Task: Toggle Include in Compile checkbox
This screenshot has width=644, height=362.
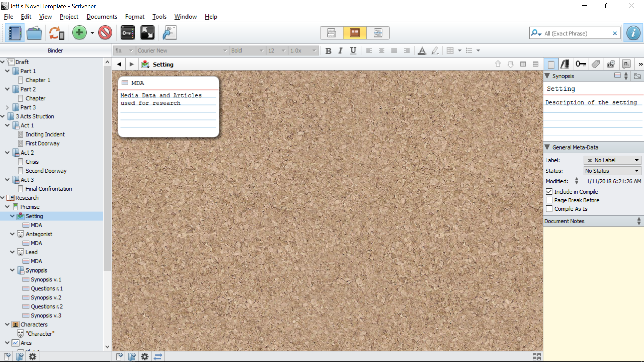Action: tap(549, 191)
